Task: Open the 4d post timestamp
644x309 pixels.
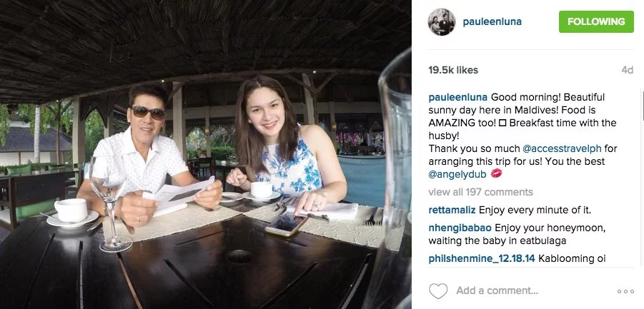Action: 627,70
